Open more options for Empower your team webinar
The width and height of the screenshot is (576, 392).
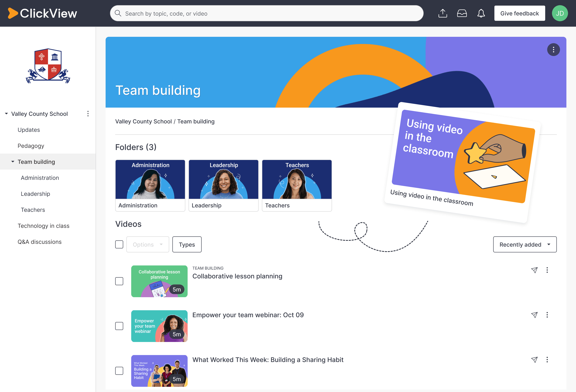(547, 315)
